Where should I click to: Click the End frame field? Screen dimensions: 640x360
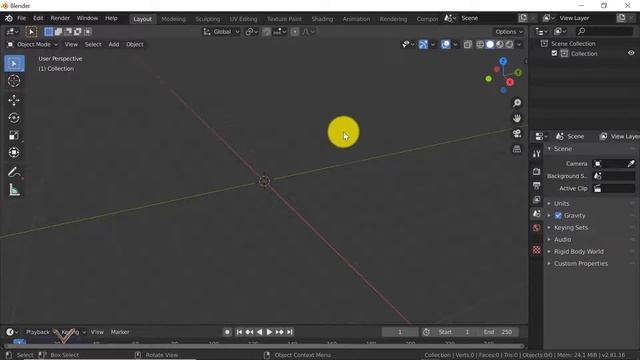point(498,332)
